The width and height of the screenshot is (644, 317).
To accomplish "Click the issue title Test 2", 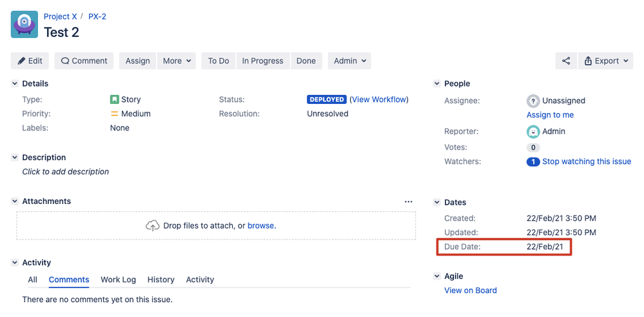I will (x=62, y=32).
